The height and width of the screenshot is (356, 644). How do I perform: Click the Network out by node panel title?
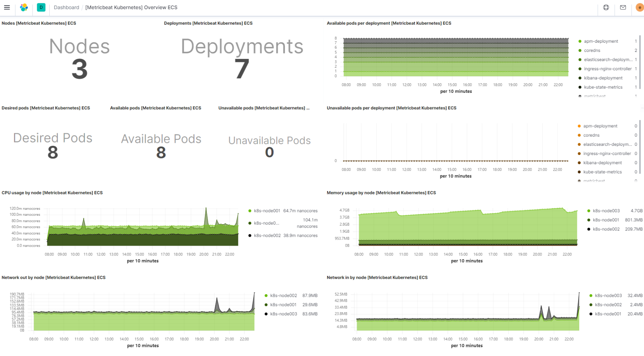click(54, 278)
